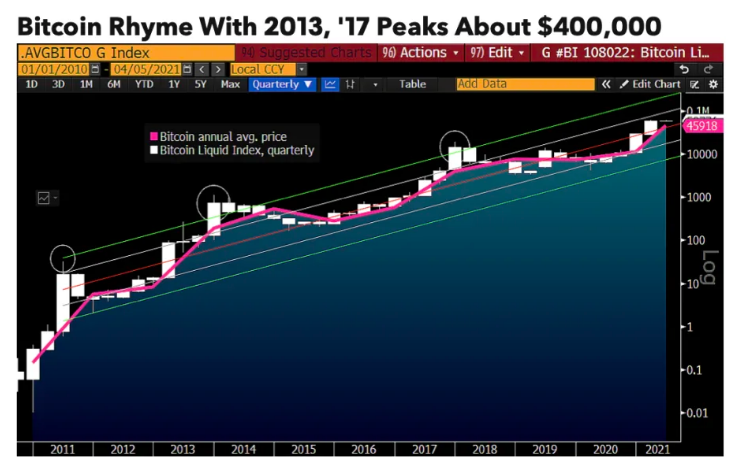This screenshot has width=734, height=459.
Task: Open the 97) Edit menu
Action: [x=497, y=52]
